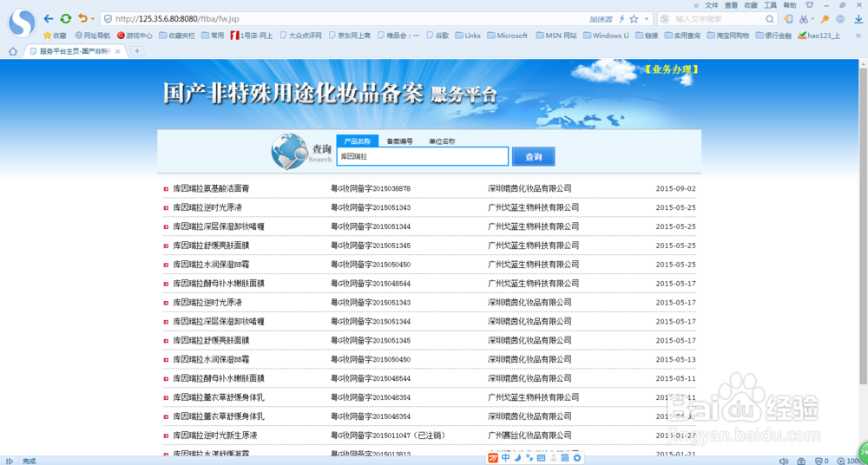The image size is (868, 465).
Task: Click the orange undo-close-tab arrow
Action: 82,18
